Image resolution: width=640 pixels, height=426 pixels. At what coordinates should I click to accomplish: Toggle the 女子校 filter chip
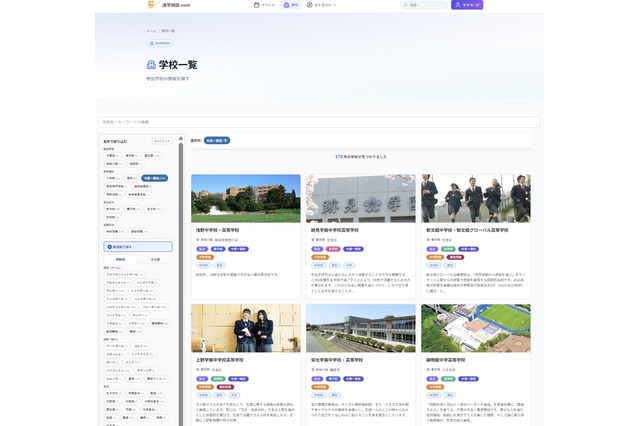(153, 209)
